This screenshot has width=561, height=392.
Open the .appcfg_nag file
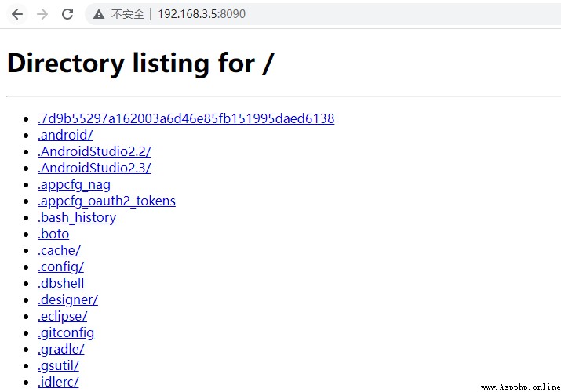74,185
